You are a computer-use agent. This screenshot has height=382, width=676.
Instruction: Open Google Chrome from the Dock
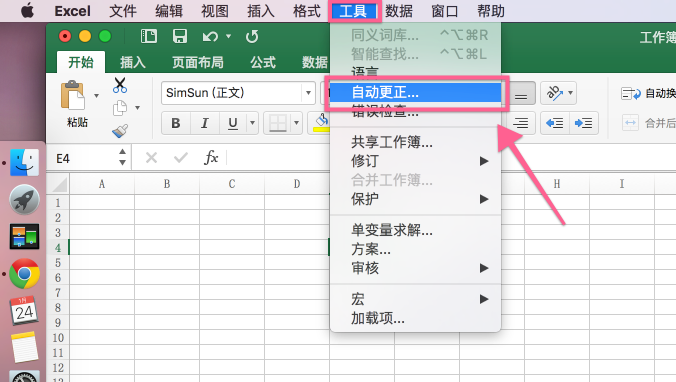(x=24, y=273)
